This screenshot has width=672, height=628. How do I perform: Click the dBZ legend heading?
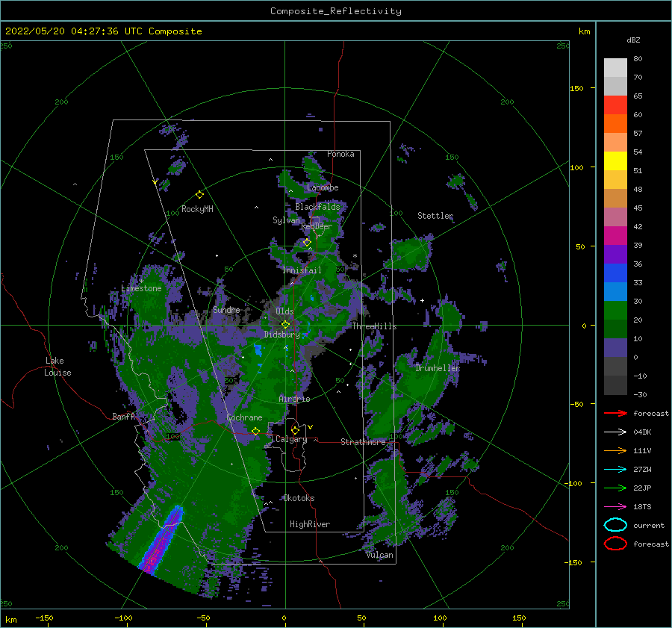633,40
